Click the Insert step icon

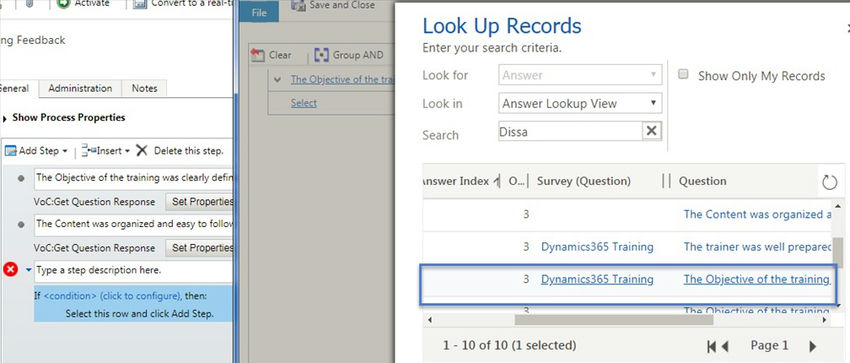[x=88, y=151]
